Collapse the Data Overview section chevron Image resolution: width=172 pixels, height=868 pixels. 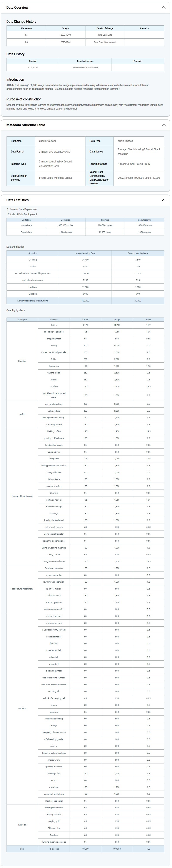164,7
